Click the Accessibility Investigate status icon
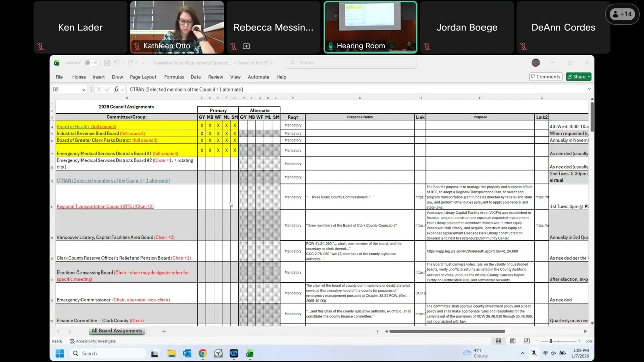 click(72, 341)
